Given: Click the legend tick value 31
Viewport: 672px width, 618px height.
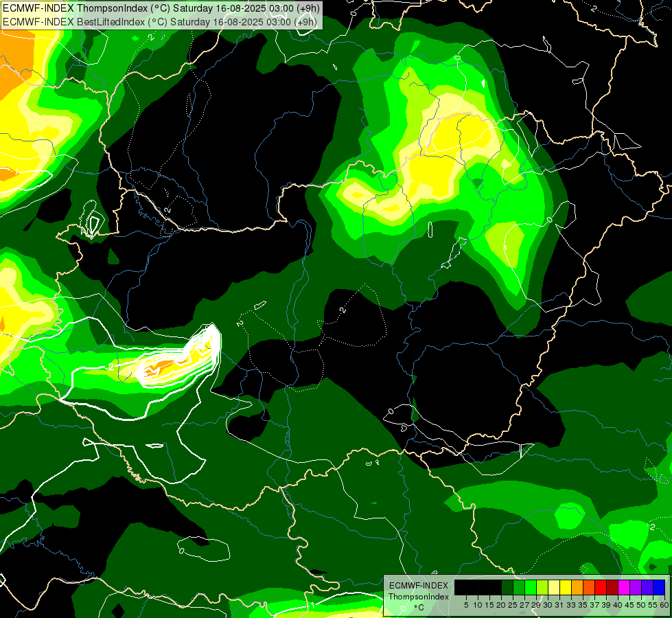Looking at the screenshot, I should point(559,605).
